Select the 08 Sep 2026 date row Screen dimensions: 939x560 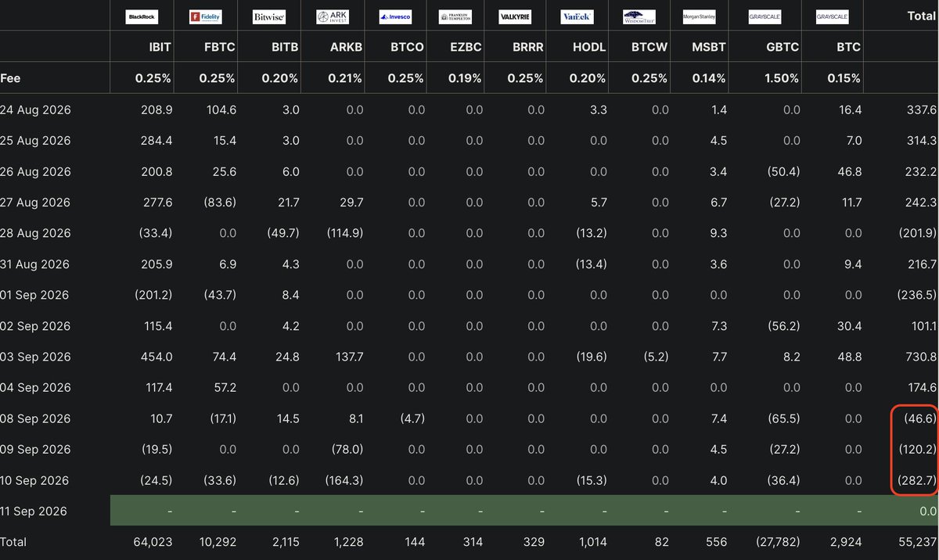tap(469, 418)
